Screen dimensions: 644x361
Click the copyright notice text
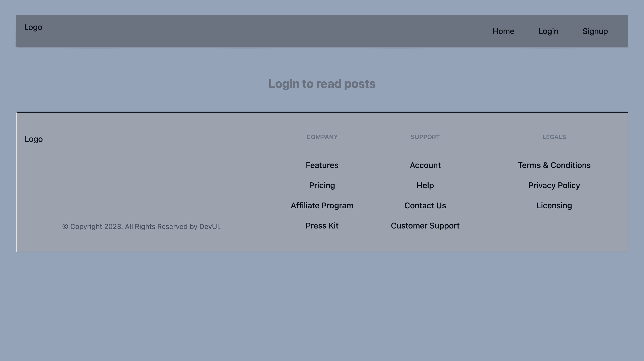pos(141,226)
